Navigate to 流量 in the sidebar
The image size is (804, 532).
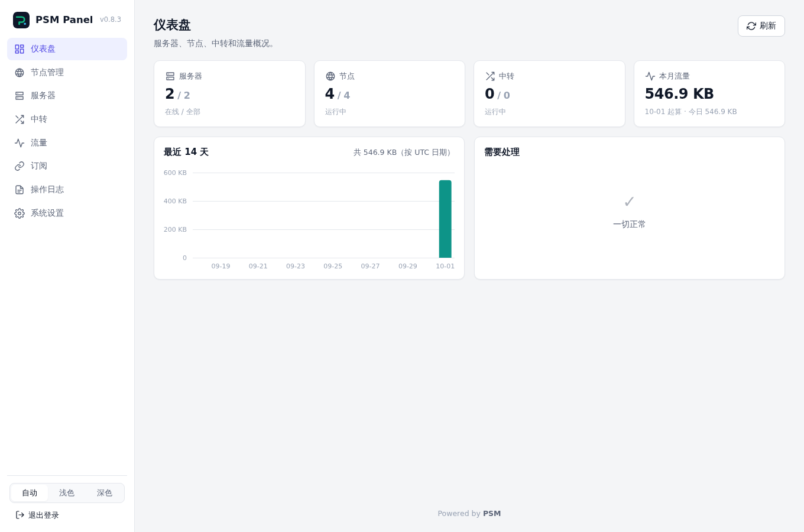point(67,143)
